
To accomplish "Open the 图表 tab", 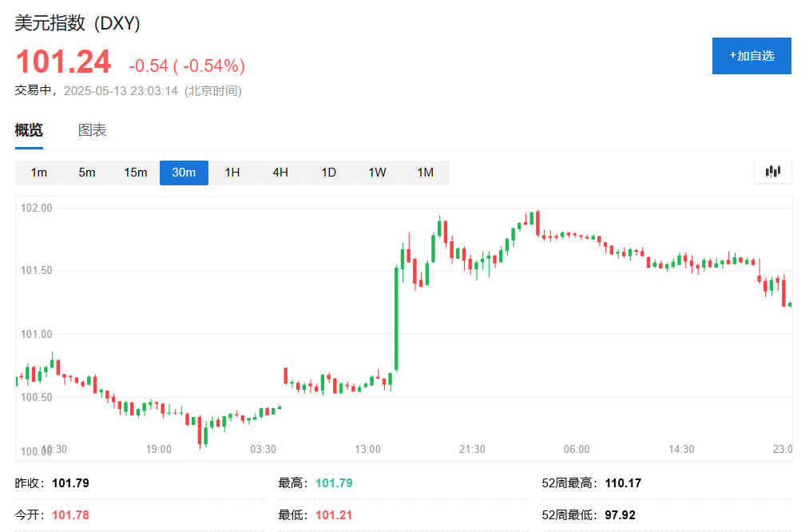I will (93, 131).
